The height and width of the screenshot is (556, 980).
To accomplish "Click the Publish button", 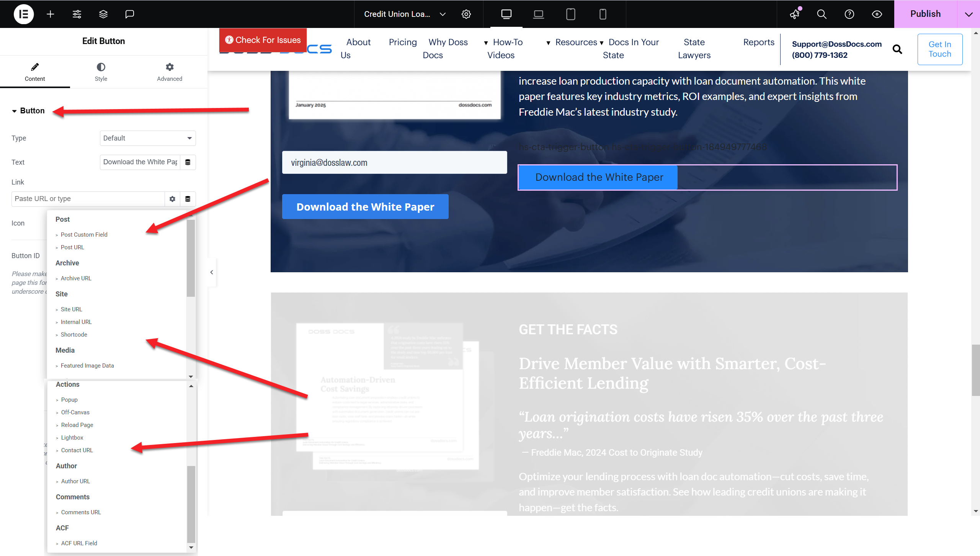I will click(925, 14).
